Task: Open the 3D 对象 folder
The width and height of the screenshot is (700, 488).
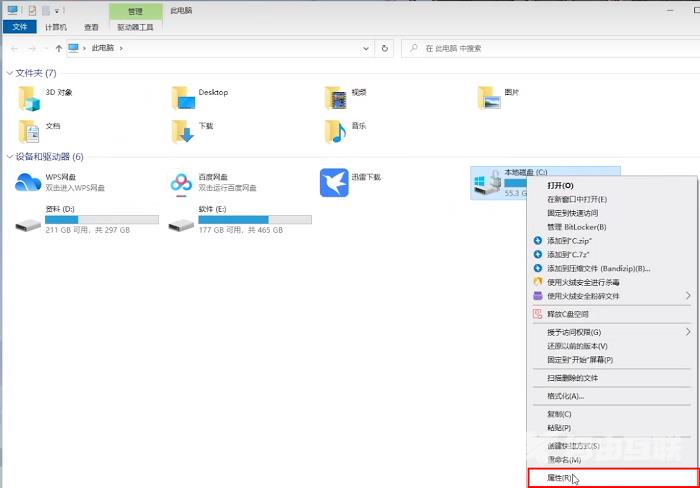Action: point(29,97)
